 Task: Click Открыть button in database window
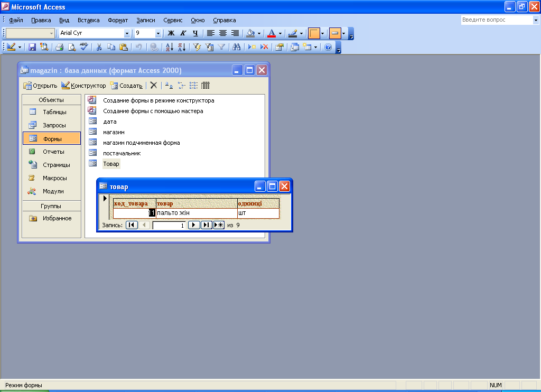40,85
